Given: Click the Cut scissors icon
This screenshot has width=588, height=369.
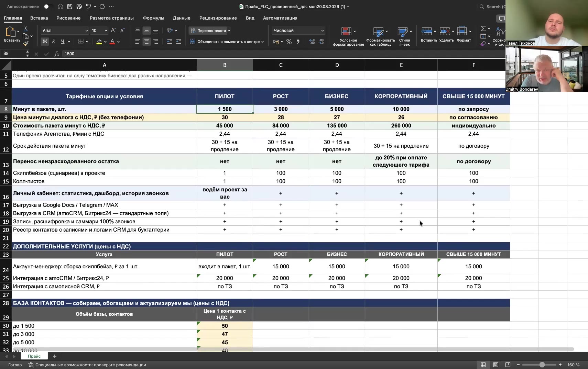Looking at the screenshot, I should coord(25,29).
